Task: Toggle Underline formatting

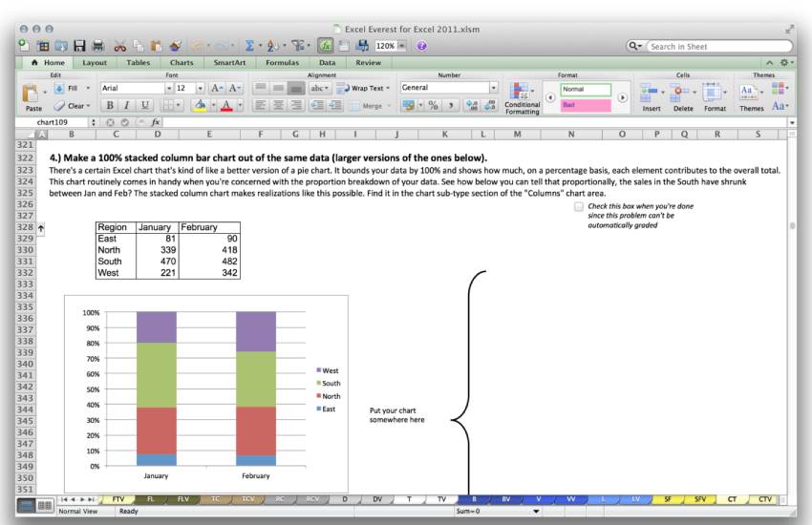Action: 144,106
